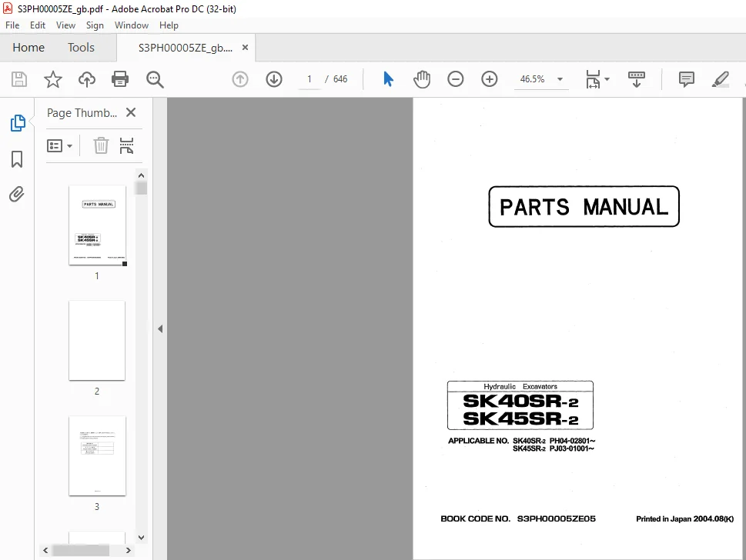Click the scrolling mode keyboard icon
This screenshot has height=560, width=746.
pos(636,79)
